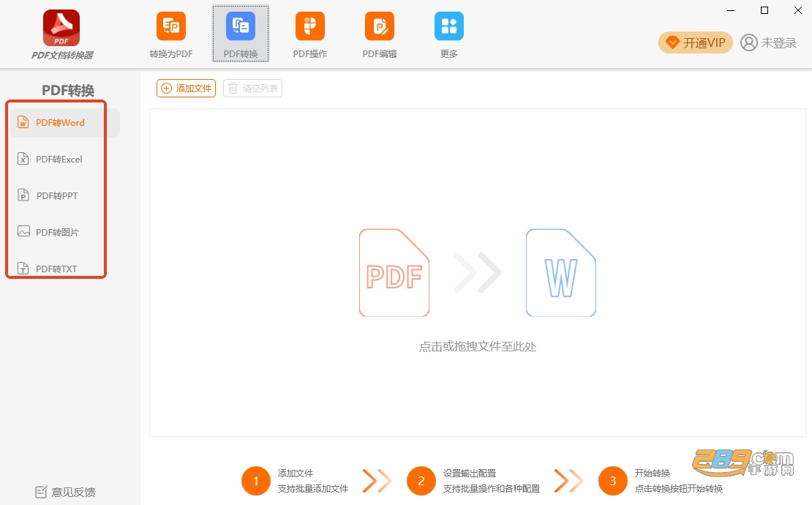The width and height of the screenshot is (812, 505).
Task: Click the 添加文件 button
Action: [186, 89]
